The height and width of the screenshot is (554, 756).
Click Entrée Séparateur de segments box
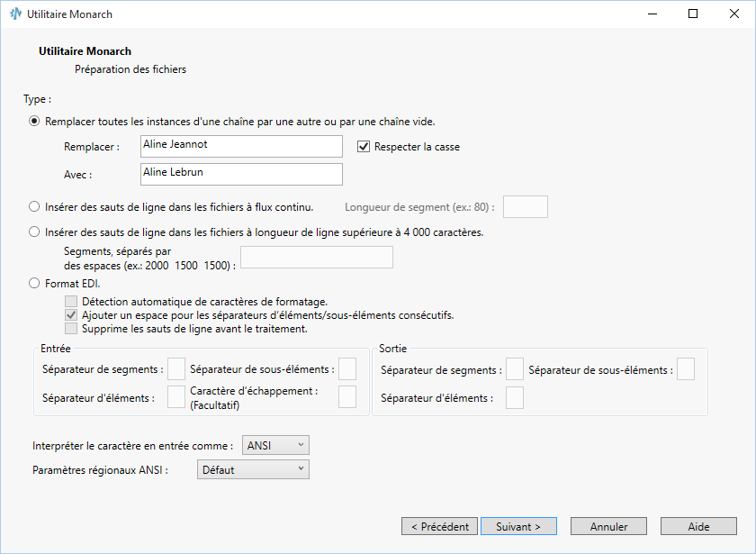[176, 369]
